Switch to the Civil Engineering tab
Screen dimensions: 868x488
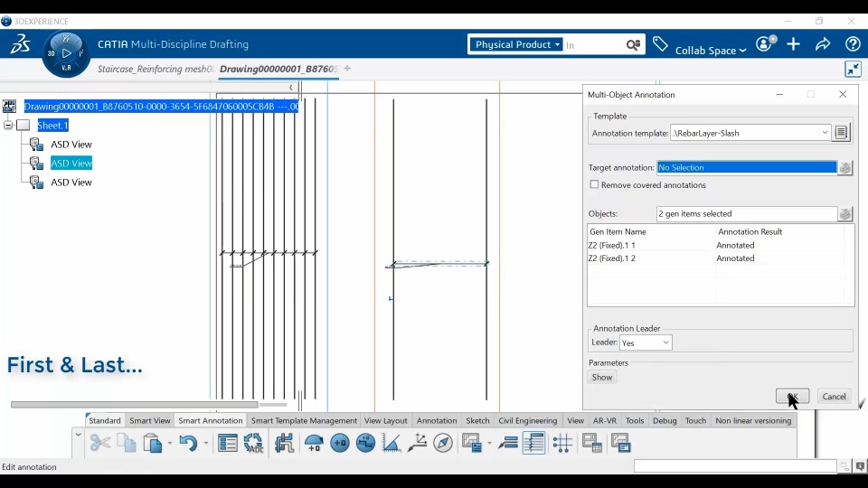click(x=527, y=420)
